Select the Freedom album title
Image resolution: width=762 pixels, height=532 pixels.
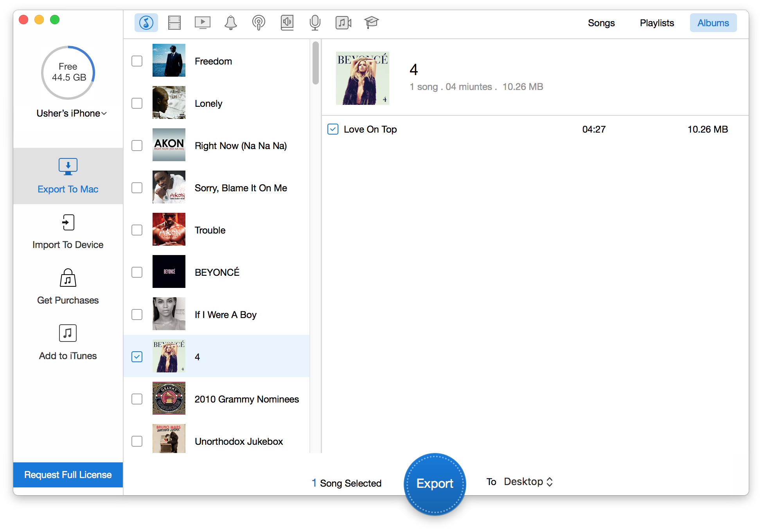point(213,61)
